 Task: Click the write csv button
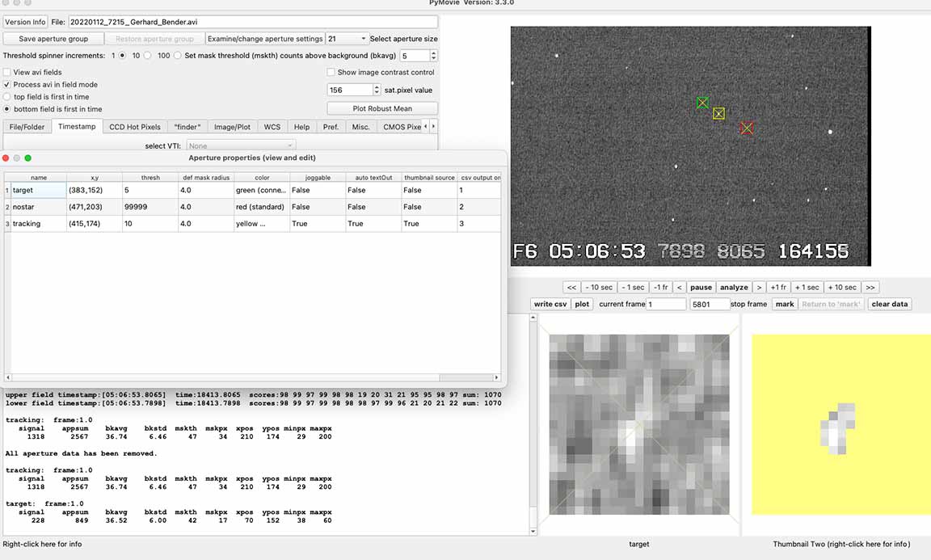click(550, 304)
